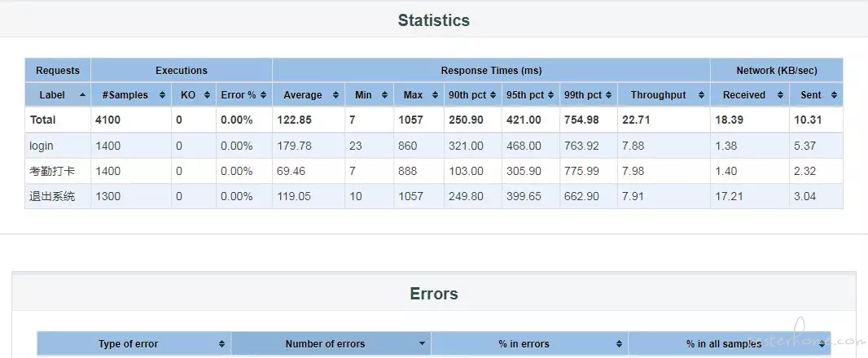868x358 pixels.
Task: Select the Total 99th pct value 754.98
Action: click(582, 120)
